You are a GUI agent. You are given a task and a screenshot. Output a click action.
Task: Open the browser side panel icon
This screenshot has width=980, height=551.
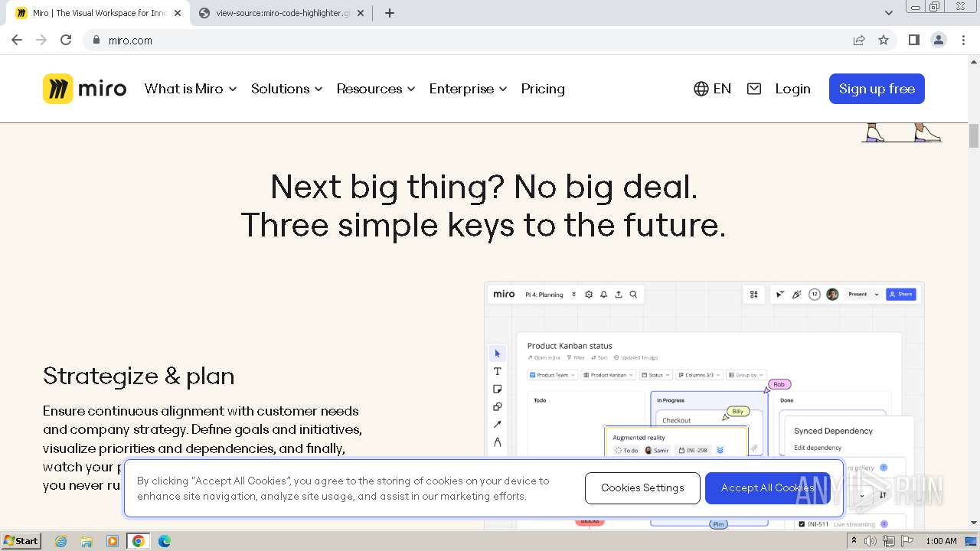click(914, 40)
